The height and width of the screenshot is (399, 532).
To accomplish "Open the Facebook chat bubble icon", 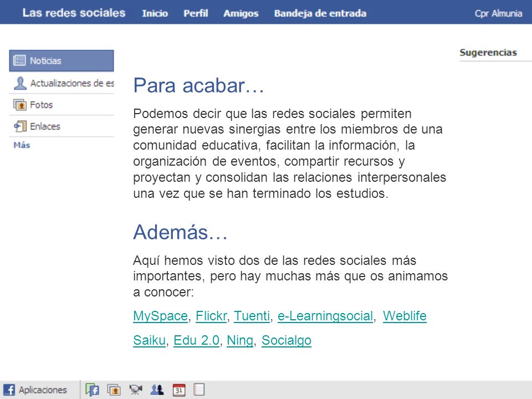I will point(92,390).
